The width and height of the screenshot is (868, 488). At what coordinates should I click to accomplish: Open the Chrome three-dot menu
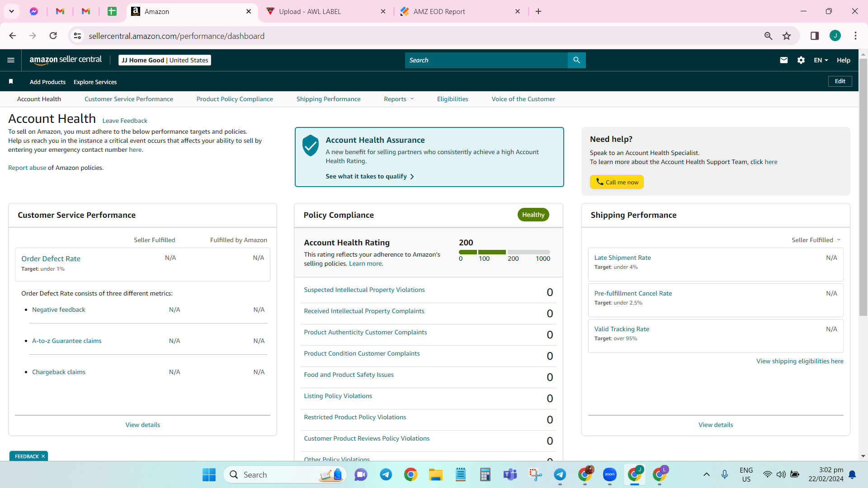[855, 36]
